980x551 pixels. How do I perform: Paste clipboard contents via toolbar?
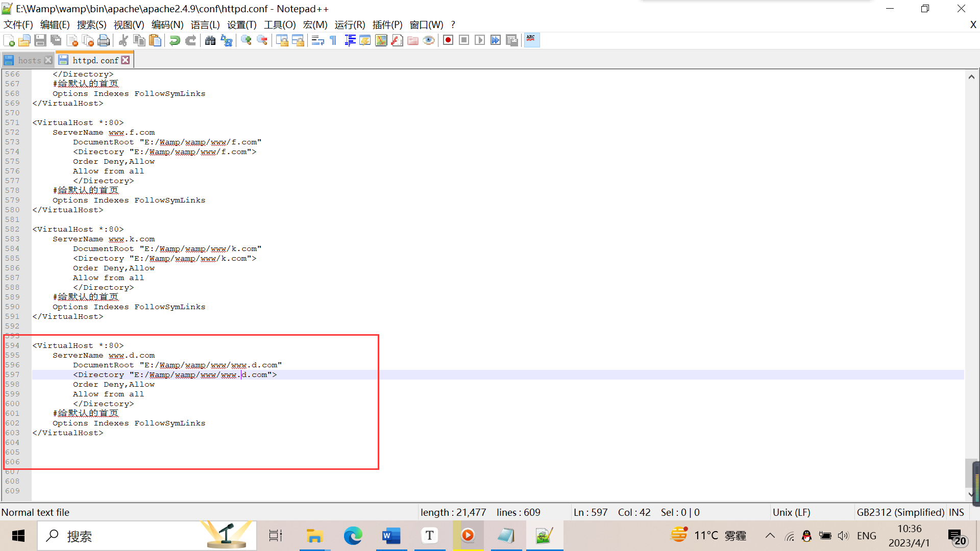[155, 40]
